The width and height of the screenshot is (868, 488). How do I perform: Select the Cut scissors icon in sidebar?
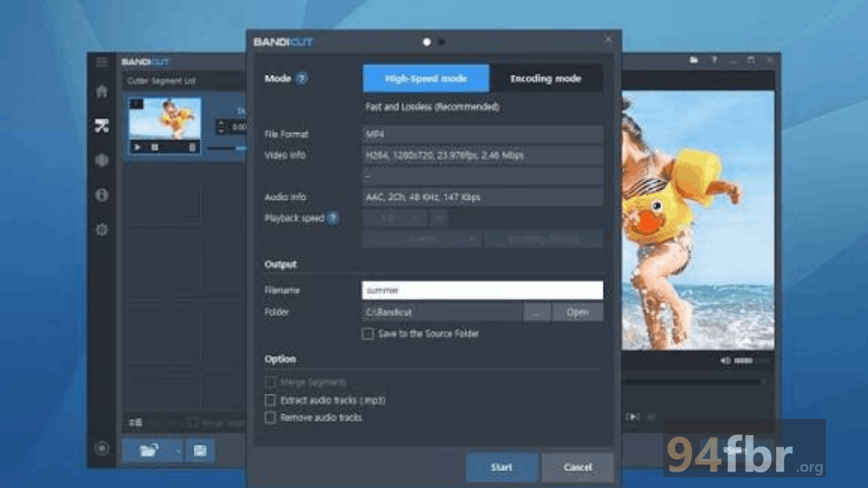[x=102, y=125]
